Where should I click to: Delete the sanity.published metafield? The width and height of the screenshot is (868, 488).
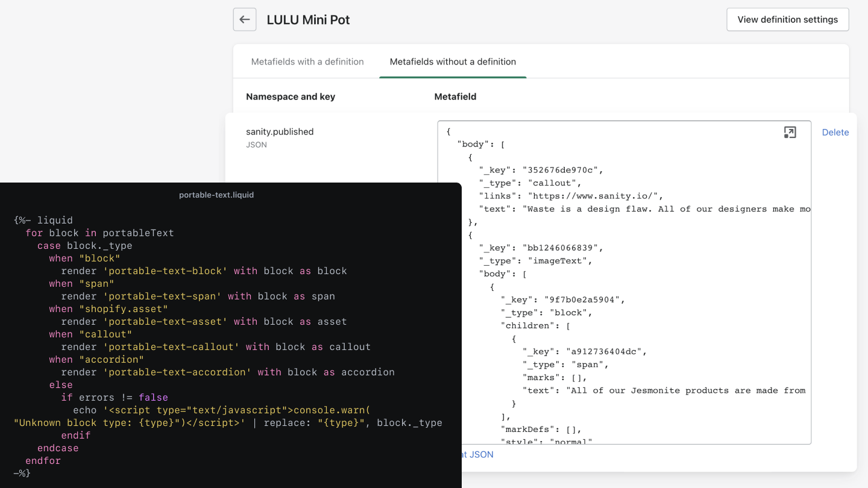pyautogui.click(x=835, y=132)
